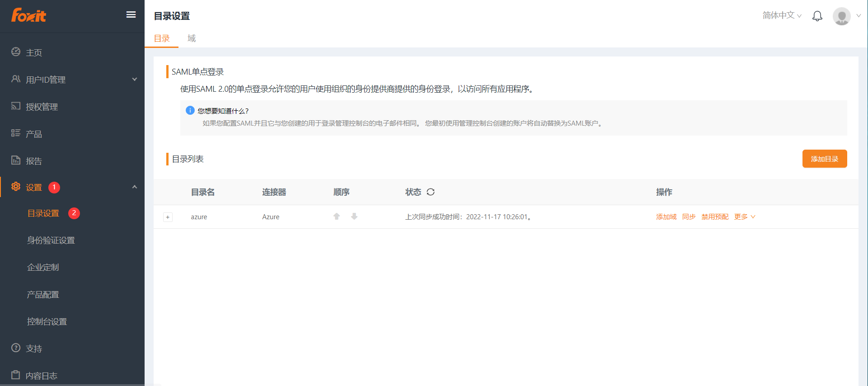Click the 添加目录 button
868x386 pixels.
tap(824, 159)
